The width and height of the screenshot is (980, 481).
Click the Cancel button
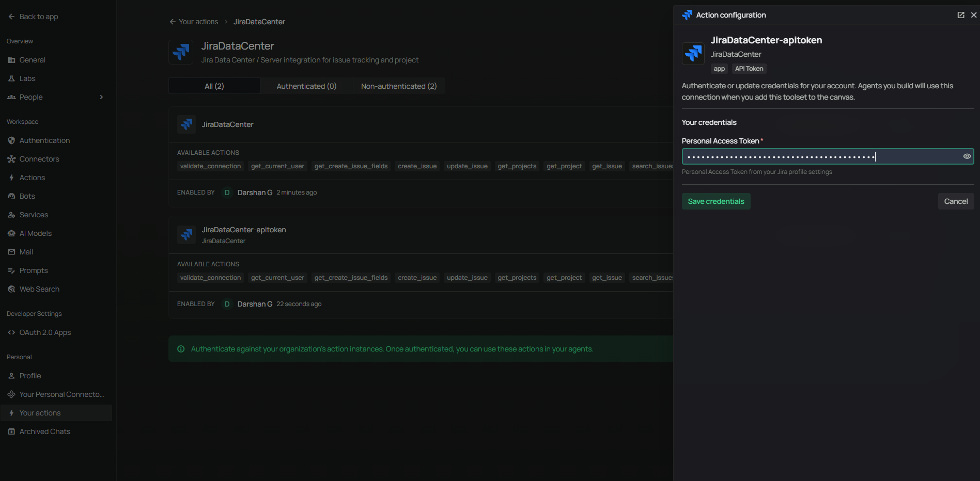pyautogui.click(x=956, y=201)
